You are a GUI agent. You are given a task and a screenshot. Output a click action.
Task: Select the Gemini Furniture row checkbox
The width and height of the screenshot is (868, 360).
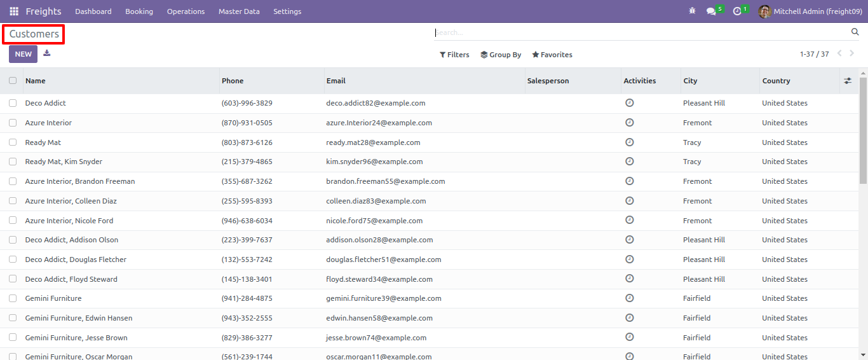(x=13, y=298)
